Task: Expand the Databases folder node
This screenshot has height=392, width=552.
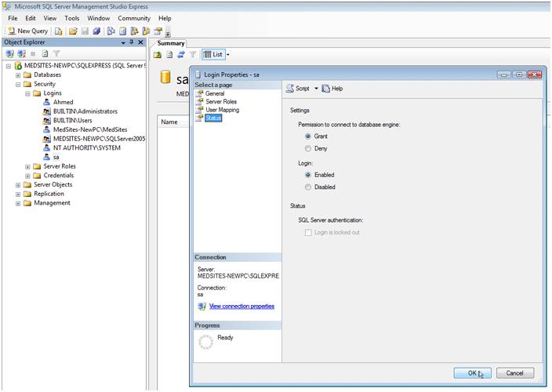Action: click(x=18, y=75)
